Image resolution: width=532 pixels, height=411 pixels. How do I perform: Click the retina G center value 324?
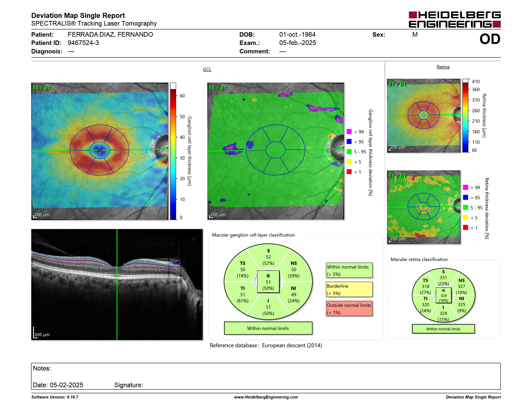(443, 295)
